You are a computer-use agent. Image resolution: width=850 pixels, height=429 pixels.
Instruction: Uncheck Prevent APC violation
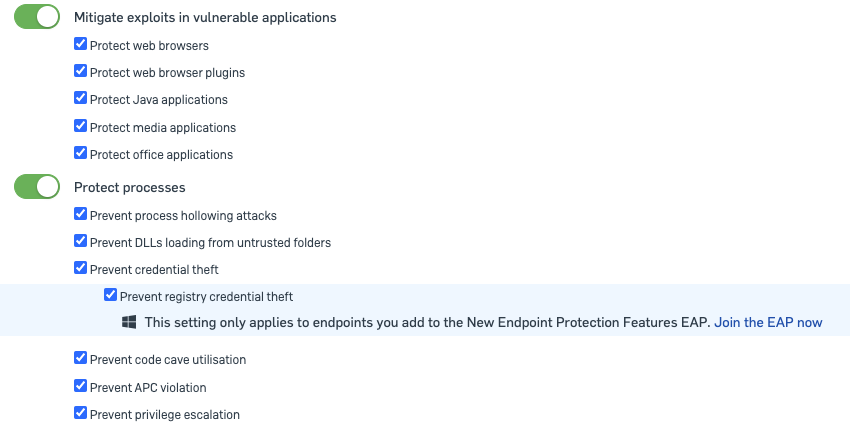click(x=80, y=386)
